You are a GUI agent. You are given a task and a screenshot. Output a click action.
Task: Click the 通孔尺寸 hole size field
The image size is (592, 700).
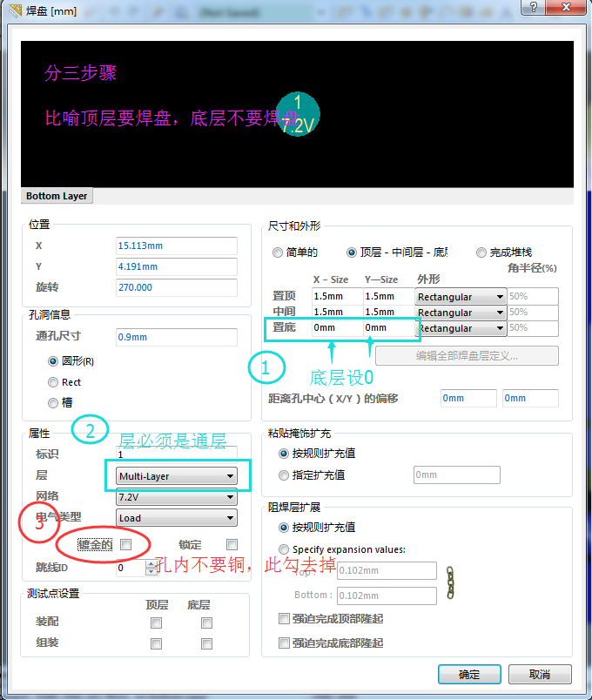point(176,337)
